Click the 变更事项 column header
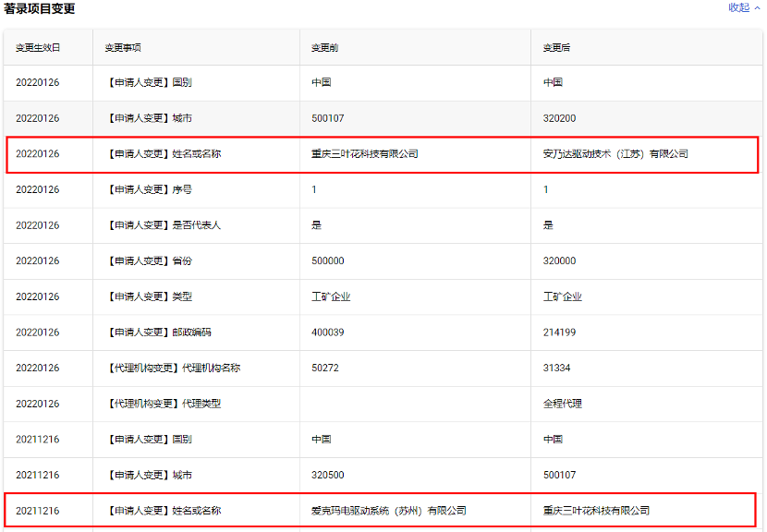Viewport: 767px width, 532px height. (123, 47)
